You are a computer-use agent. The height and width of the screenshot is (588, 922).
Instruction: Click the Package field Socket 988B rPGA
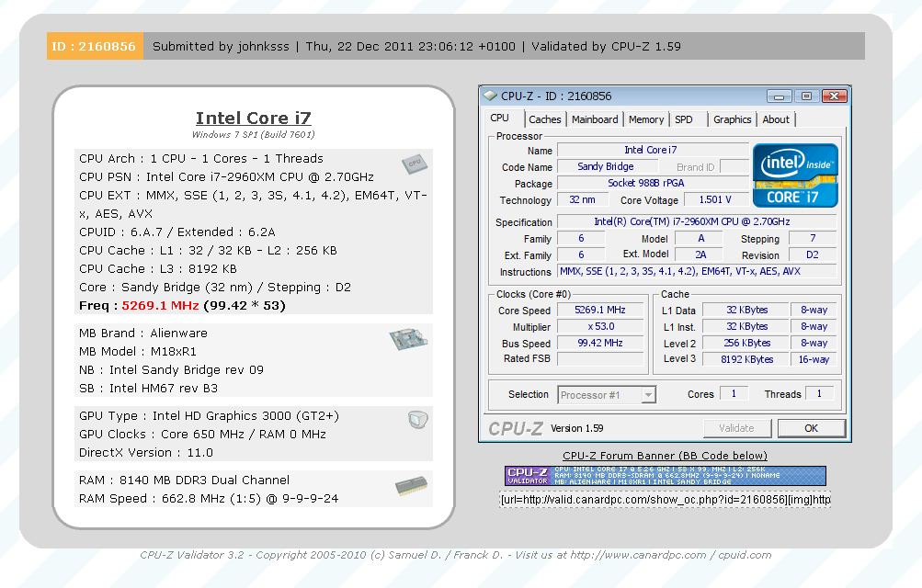[652, 183]
